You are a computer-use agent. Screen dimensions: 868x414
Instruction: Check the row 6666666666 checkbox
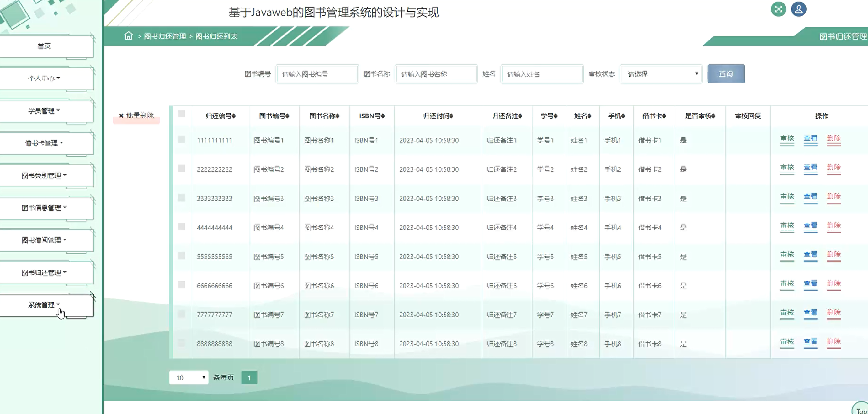click(181, 285)
